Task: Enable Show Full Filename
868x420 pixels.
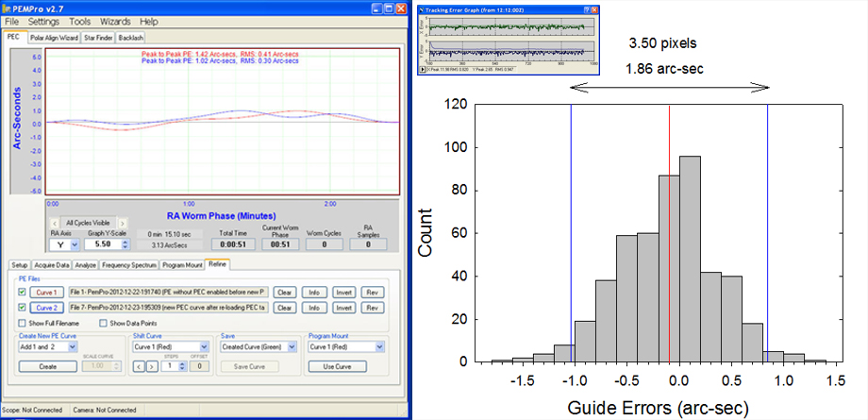Action: point(22,323)
